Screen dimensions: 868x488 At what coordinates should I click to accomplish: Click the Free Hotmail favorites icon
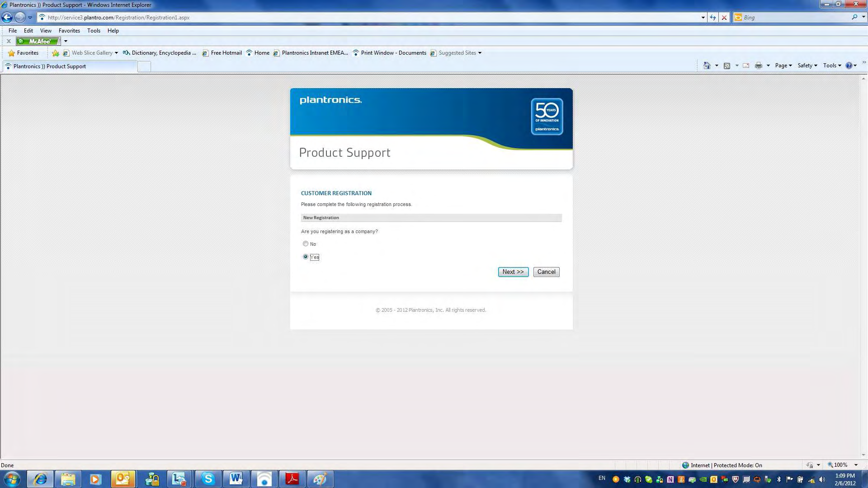[x=205, y=52]
